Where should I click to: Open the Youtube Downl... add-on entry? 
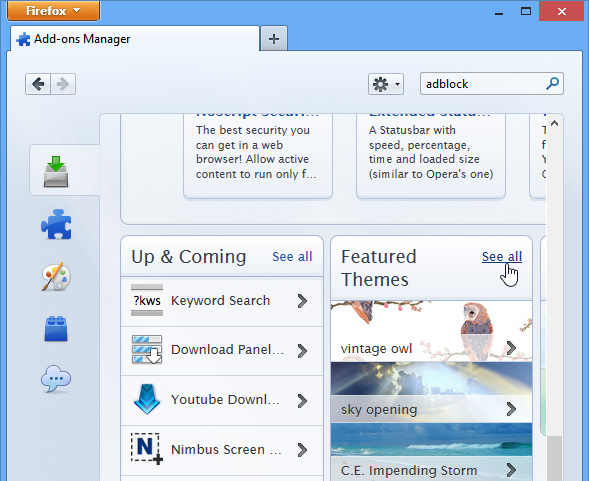222,400
